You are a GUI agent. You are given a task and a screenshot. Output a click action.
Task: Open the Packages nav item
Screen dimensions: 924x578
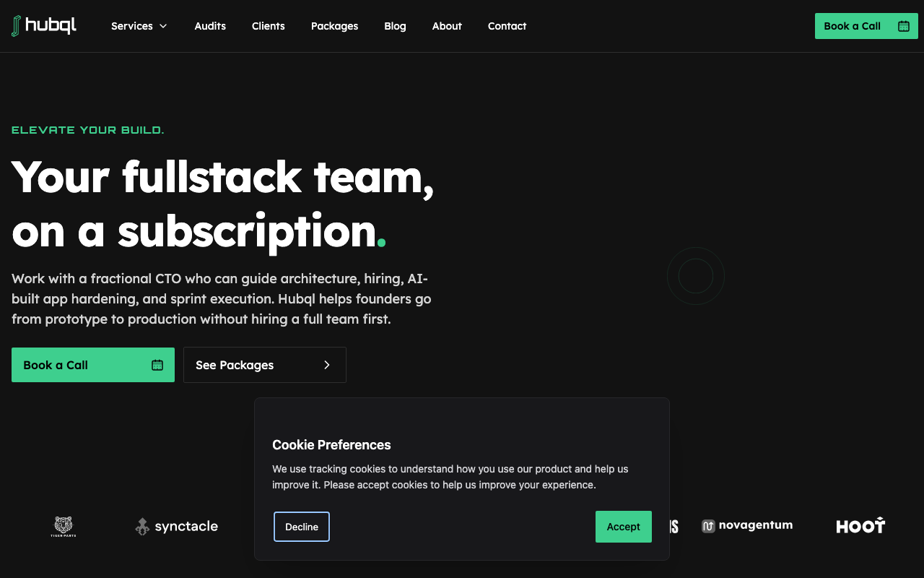tap(334, 26)
